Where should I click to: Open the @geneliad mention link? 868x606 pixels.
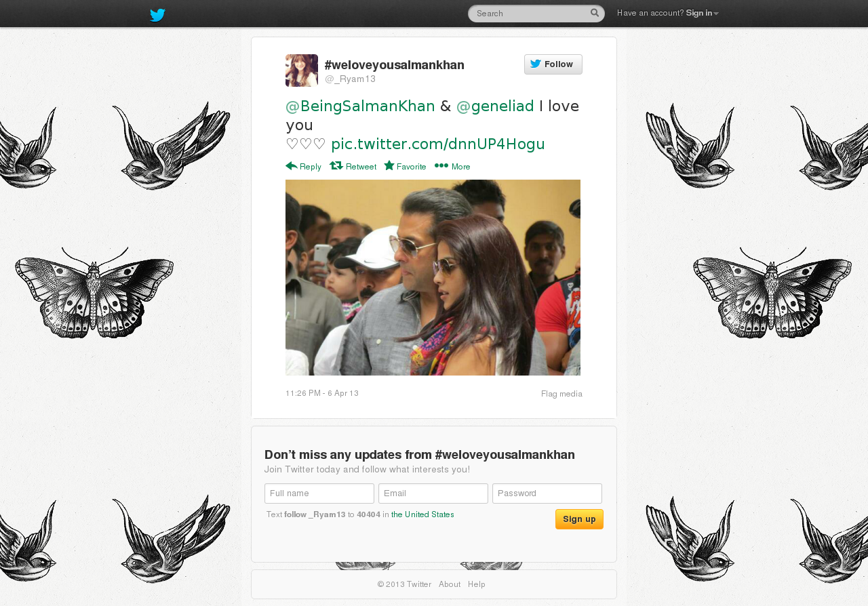point(495,106)
